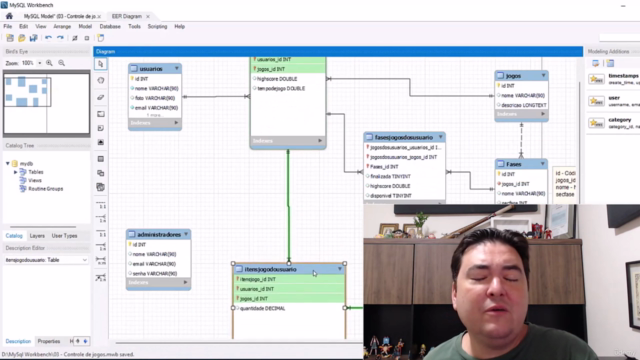This screenshot has width=640, height=360.
Task: Click the undo arrow icon
Action: [48, 38]
